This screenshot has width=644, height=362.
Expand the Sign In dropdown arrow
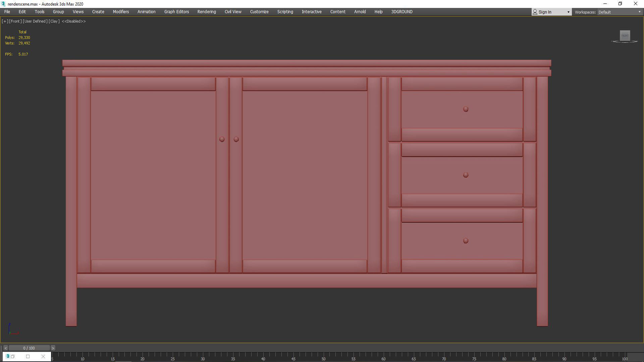pos(568,12)
